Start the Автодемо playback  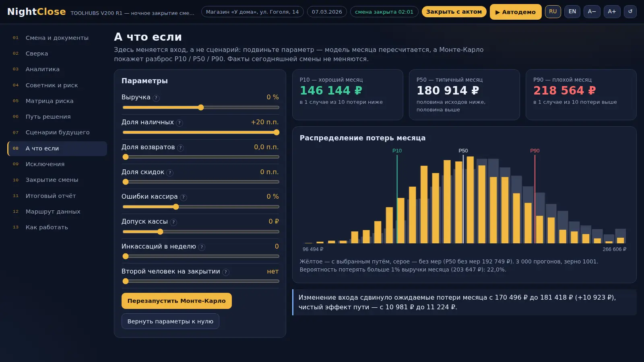click(516, 12)
